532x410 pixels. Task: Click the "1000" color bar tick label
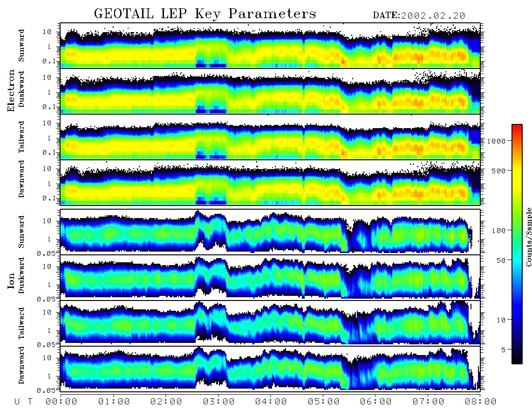(496, 141)
